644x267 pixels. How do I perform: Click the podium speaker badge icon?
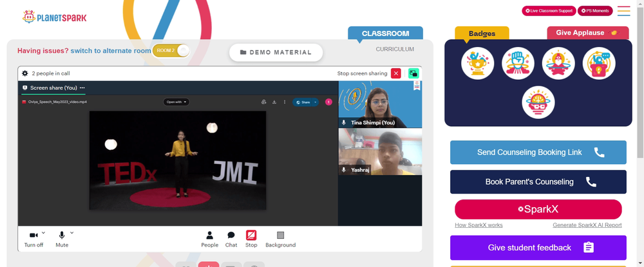[x=599, y=63]
